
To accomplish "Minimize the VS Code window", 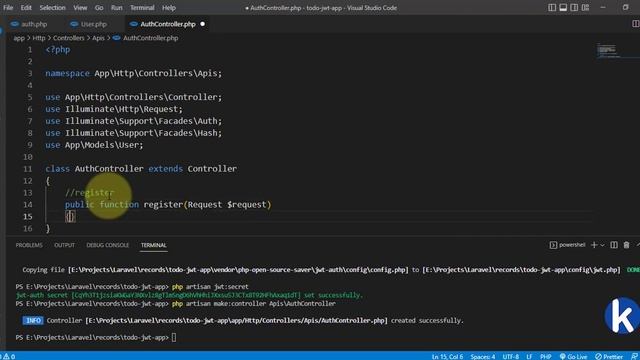I will coord(604,8).
